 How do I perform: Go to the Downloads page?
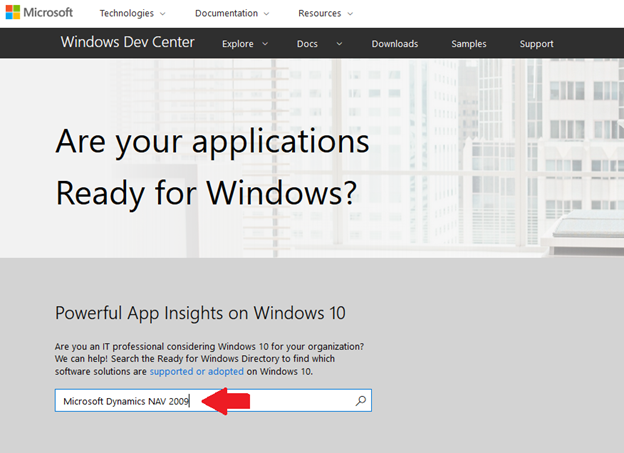coord(395,44)
